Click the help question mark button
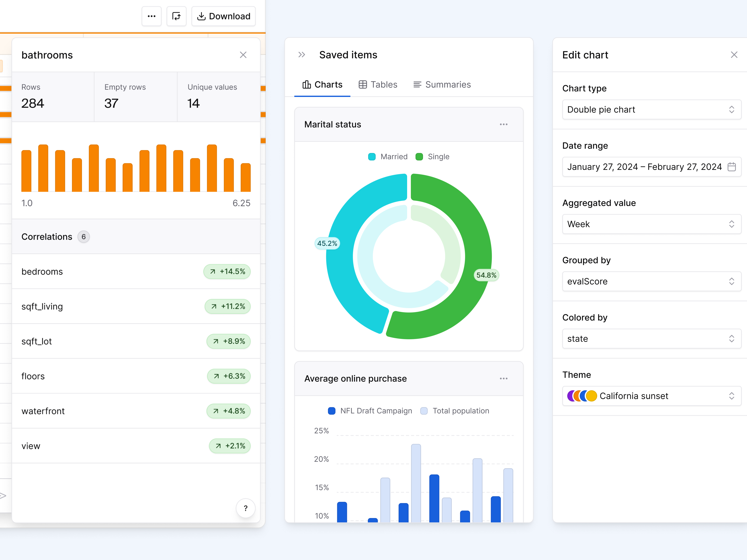The width and height of the screenshot is (747, 560). [246, 508]
